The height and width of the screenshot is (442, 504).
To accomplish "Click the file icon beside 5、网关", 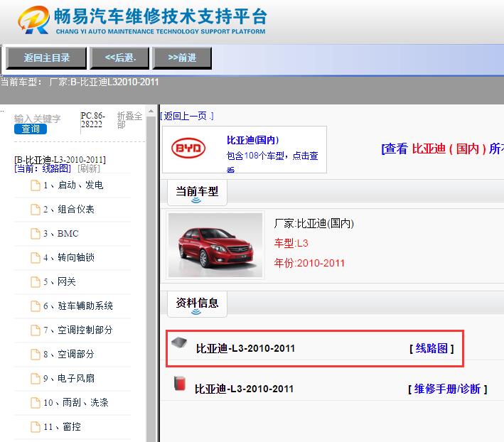I will 36,281.
